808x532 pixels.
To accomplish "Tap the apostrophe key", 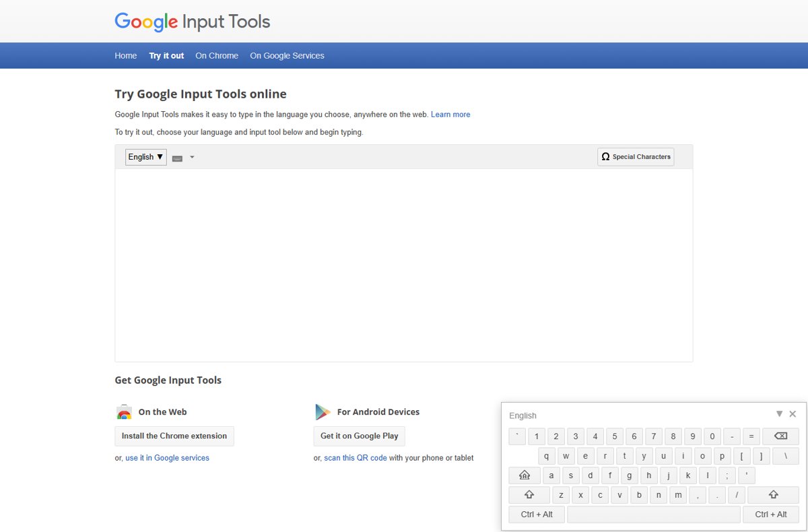I will coord(747,475).
